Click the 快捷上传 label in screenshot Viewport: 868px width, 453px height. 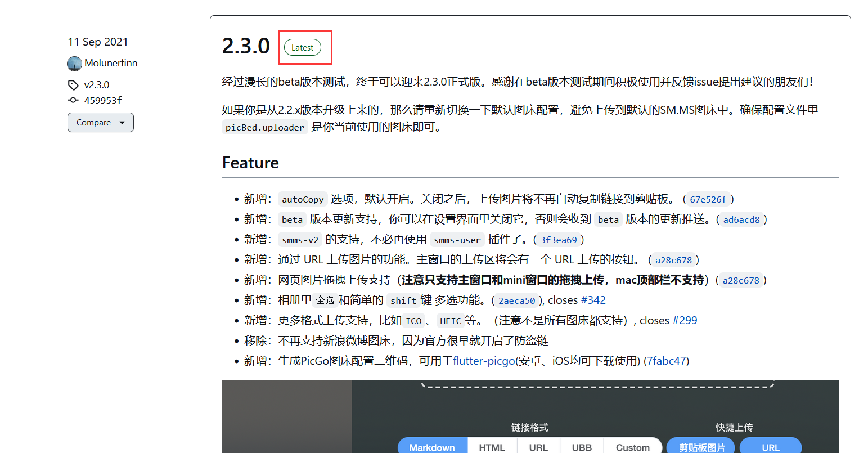(x=734, y=428)
